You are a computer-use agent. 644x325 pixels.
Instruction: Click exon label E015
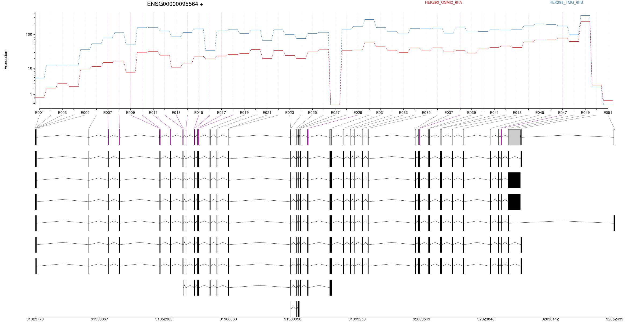coord(199,113)
